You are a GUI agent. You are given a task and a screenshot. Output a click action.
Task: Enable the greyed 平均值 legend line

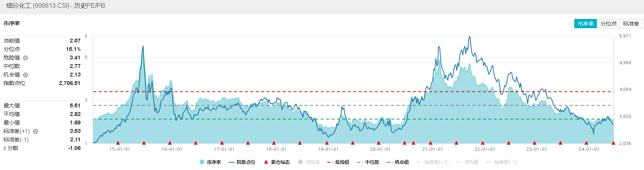[467, 162]
